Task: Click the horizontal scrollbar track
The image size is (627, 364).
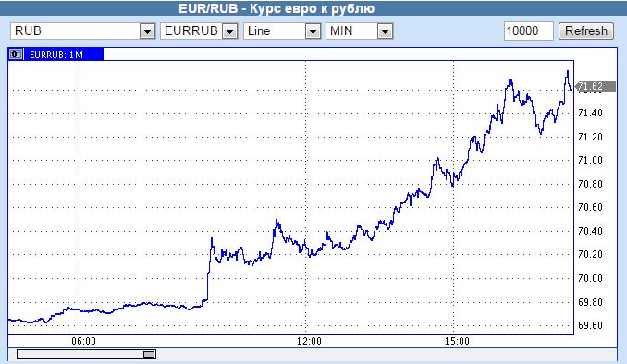Action: [86, 354]
